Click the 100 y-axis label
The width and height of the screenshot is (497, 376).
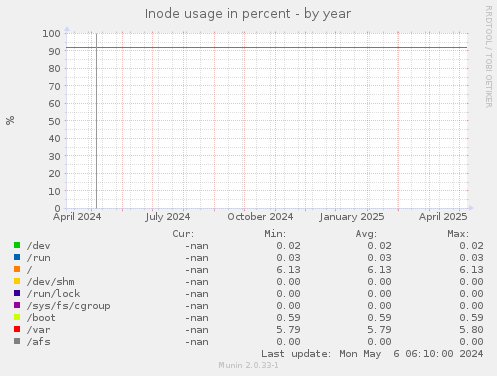point(51,34)
